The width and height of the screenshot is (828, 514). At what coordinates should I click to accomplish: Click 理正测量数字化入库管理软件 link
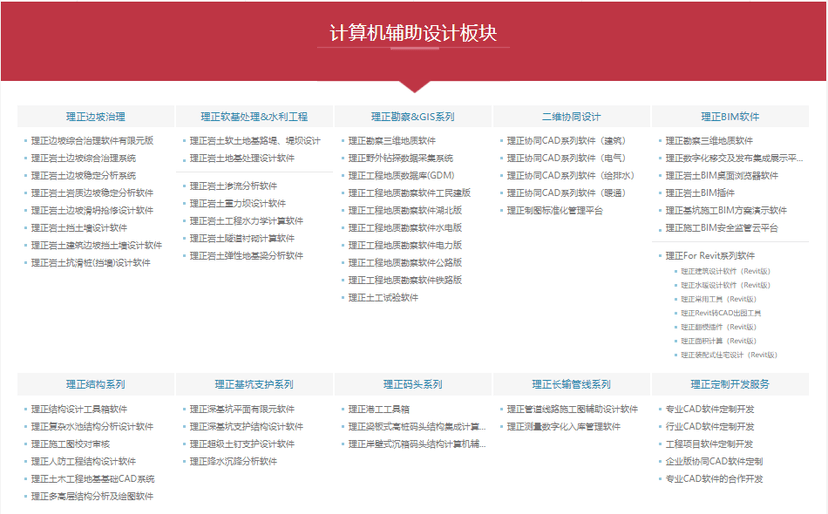click(x=564, y=426)
